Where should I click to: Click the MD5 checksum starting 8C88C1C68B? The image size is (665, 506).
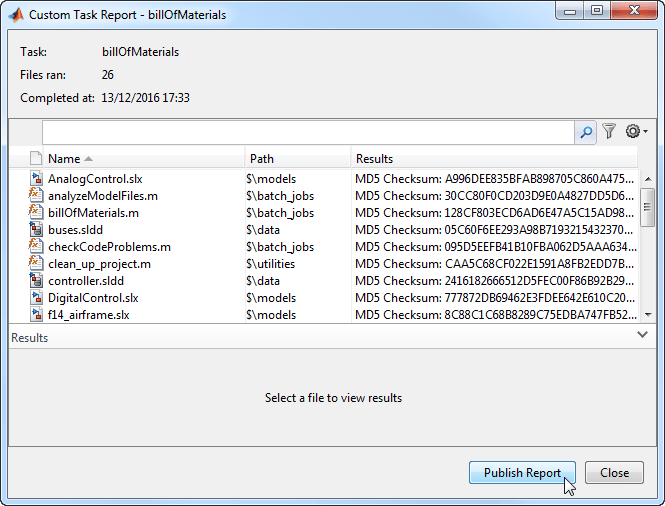495,314
